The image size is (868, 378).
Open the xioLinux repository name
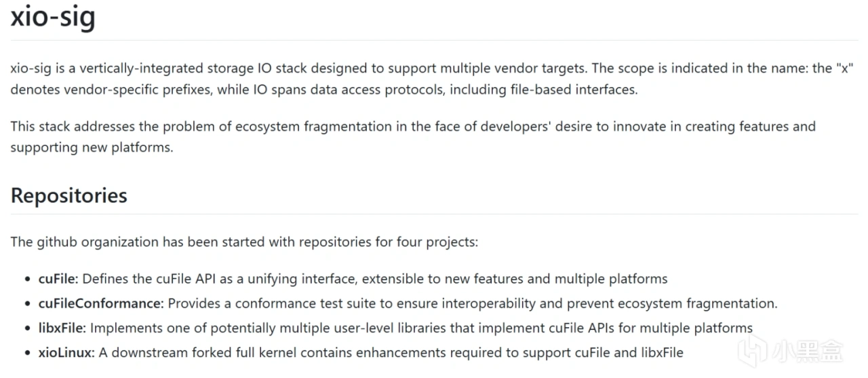66,352
